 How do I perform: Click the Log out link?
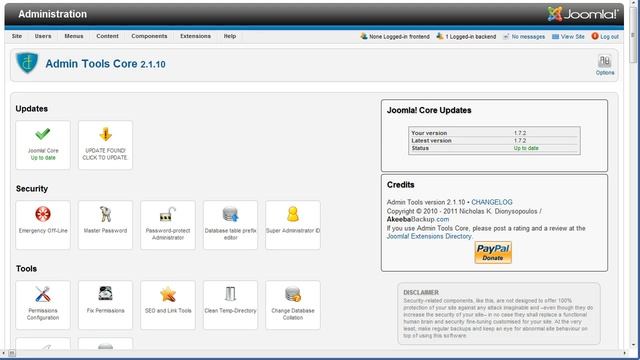click(x=609, y=37)
